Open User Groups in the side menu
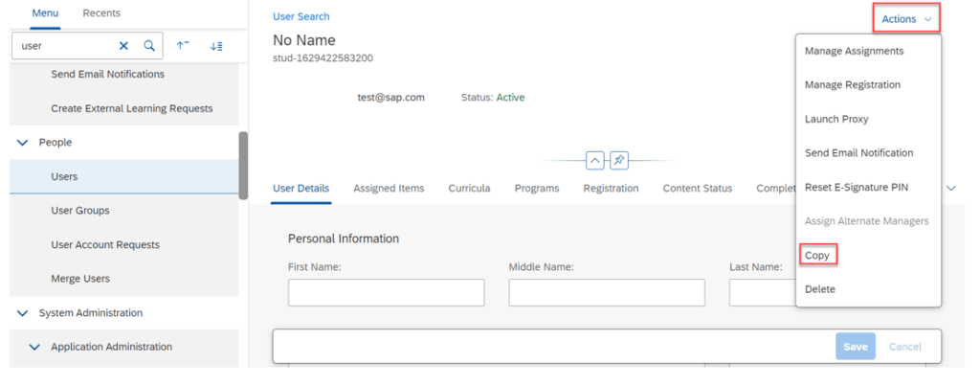The image size is (980, 386). click(79, 211)
